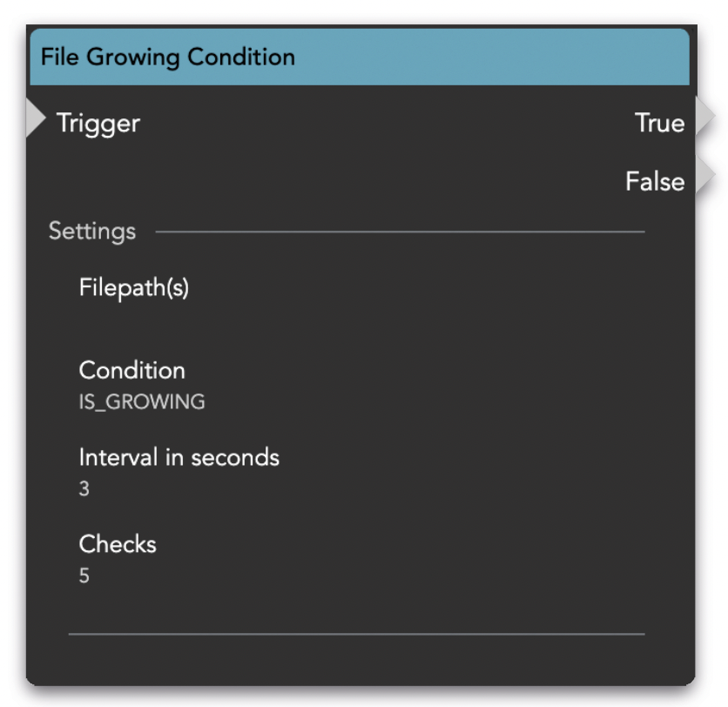The width and height of the screenshot is (728, 707).
Task: Click the Checks setting label
Action: (118, 544)
